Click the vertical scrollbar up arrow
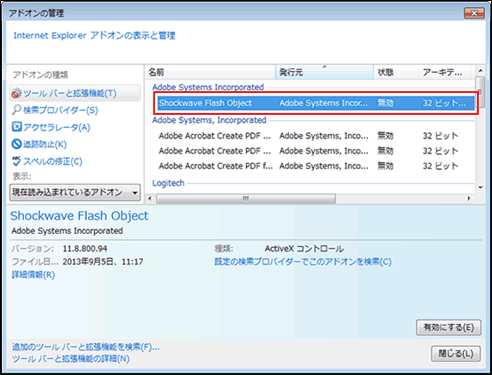The image size is (492, 375). pos(480,71)
